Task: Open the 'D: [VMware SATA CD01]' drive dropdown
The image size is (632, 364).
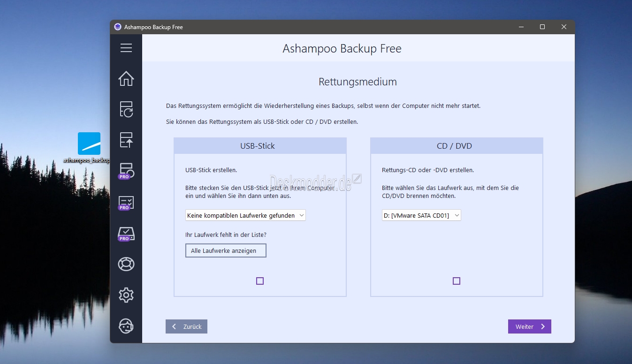Action: [x=421, y=215]
